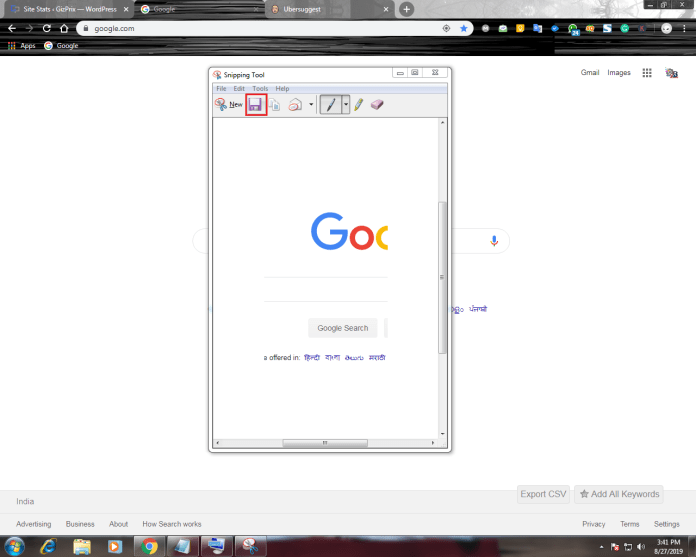Click the Export CSV button

(543, 494)
